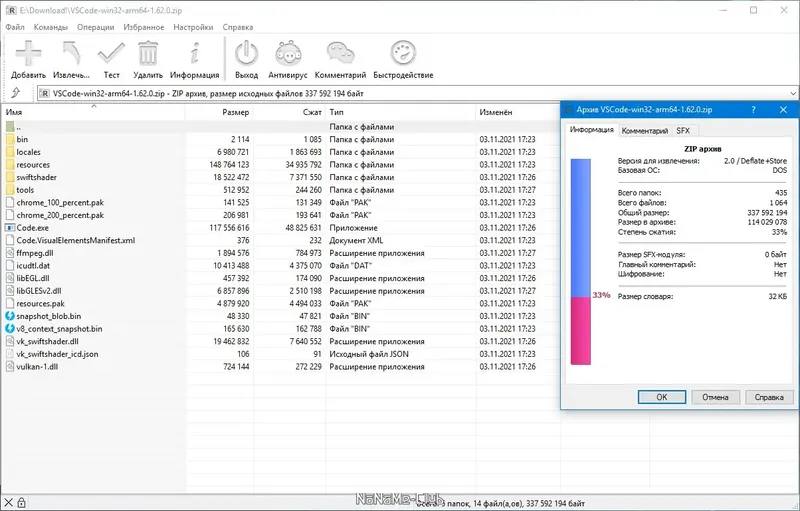Select the vk_swiftshader.dll file
The image size is (800, 511).
tap(47, 341)
